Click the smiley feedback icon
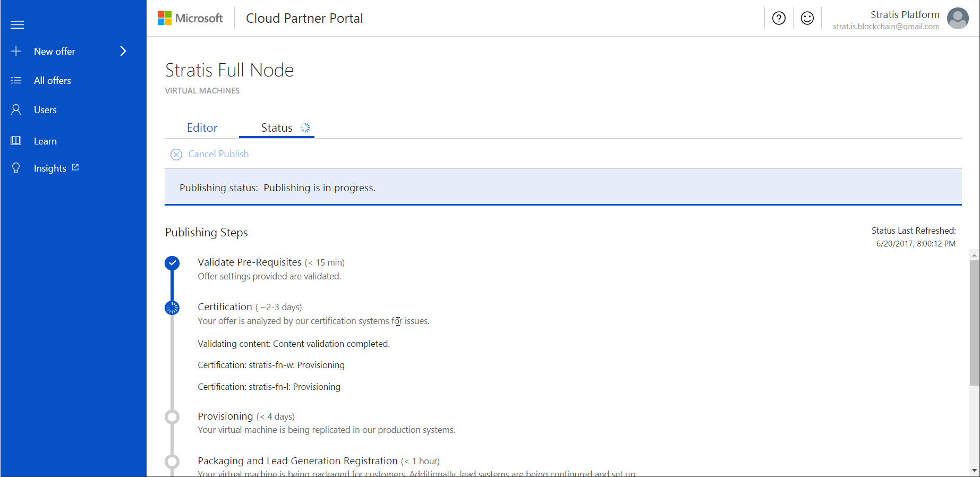 click(x=807, y=18)
